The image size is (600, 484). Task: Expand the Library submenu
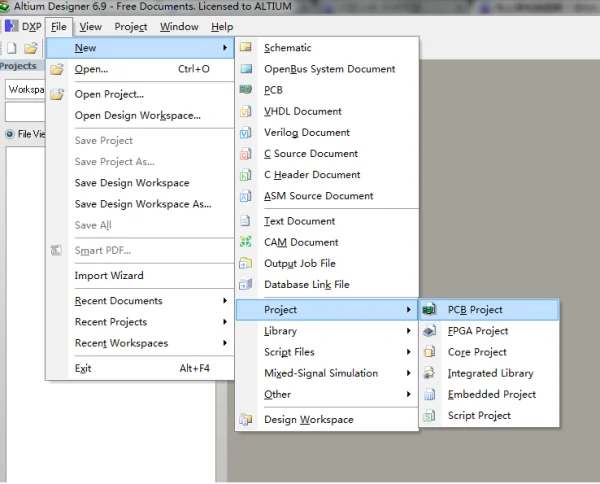point(409,331)
